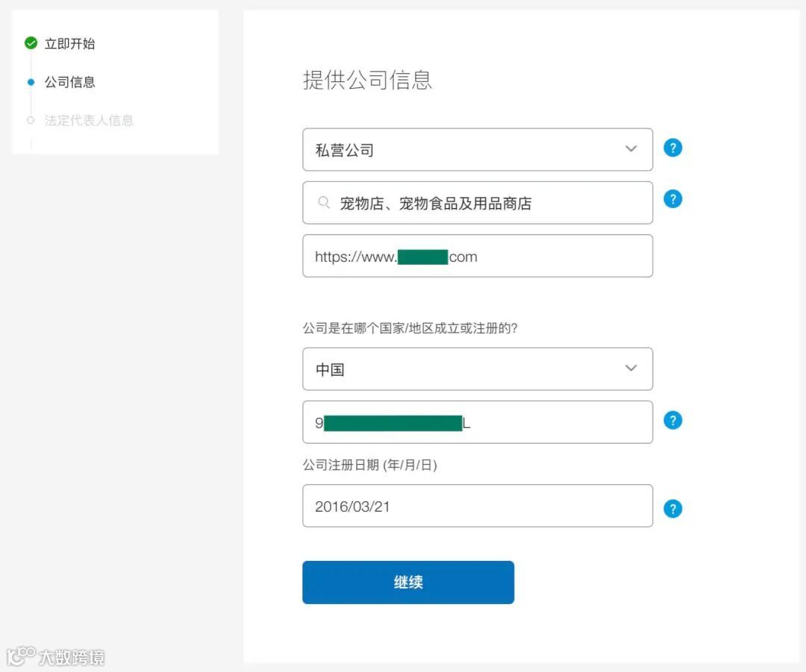Image resolution: width=806 pixels, height=672 pixels.
Task: Click the blue step dot beside 公司信息
Action: tap(31, 82)
